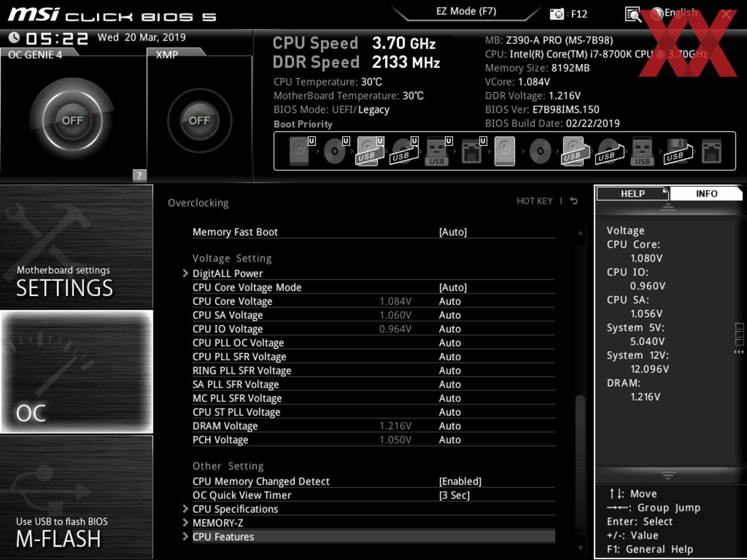The height and width of the screenshot is (560, 747).
Task: Select the PCH Voltage Auto field
Action: point(450,439)
